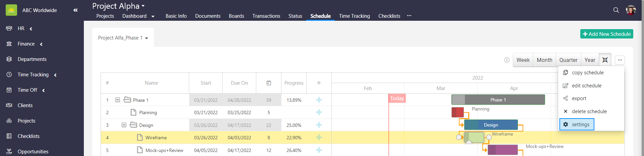This screenshot has height=156, width=644.
Task: Add subtask to Design row
Action: coord(319,125)
